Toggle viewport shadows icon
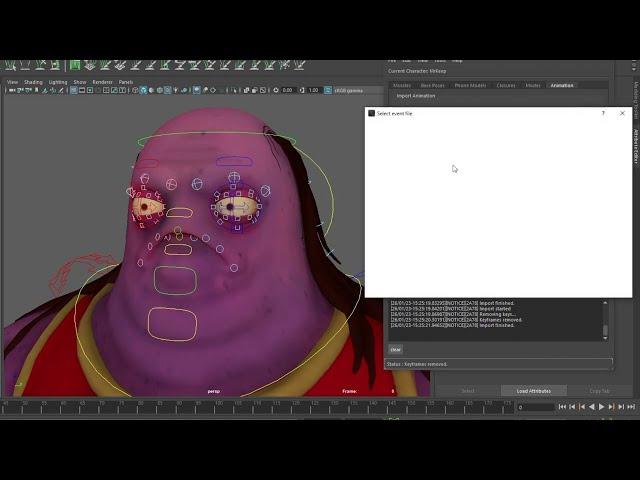This screenshot has width=640, height=480. [x=184, y=90]
